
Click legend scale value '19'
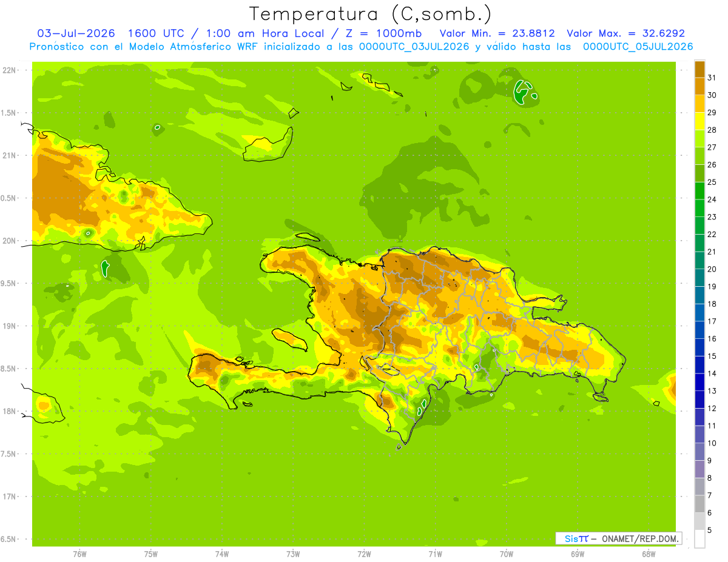pyautogui.click(x=712, y=287)
